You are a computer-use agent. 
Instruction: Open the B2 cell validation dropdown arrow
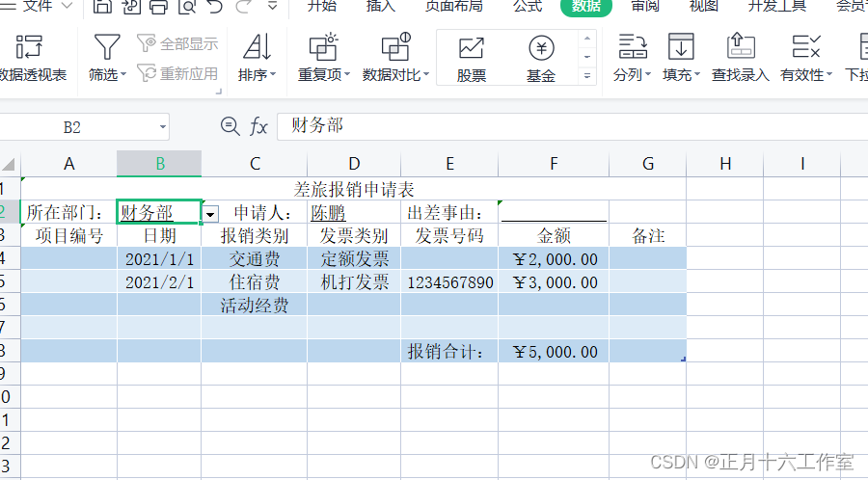click(210, 214)
